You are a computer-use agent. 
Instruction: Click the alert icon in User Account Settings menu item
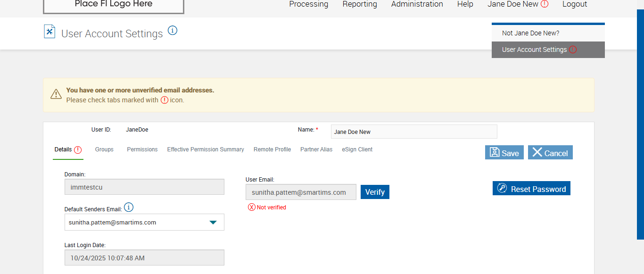point(573,50)
